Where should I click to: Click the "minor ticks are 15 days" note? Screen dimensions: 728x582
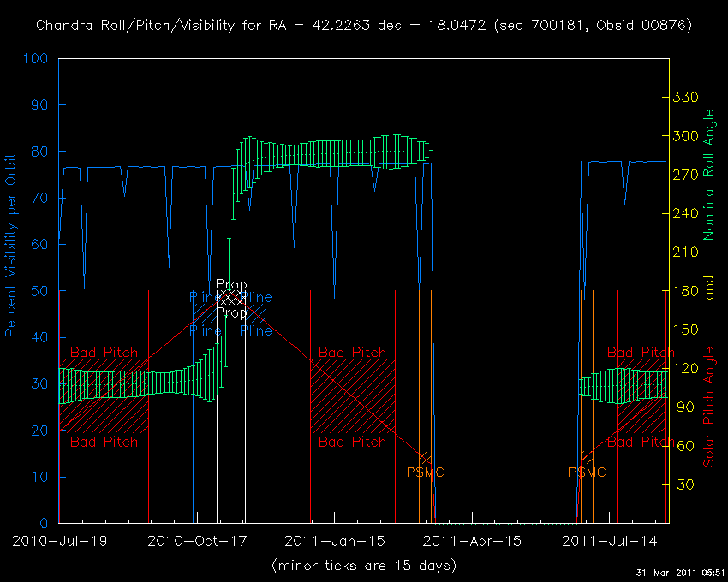364,566
